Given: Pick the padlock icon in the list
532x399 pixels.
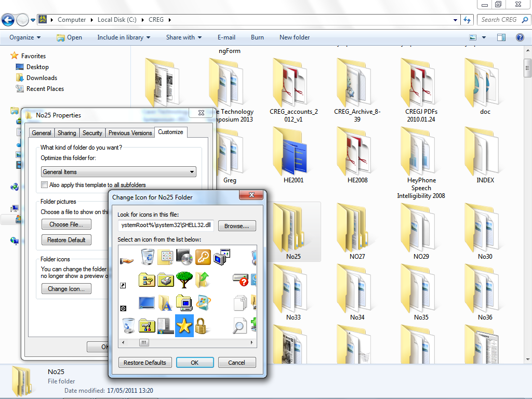Looking at the screenshot, I should [202, 326].
